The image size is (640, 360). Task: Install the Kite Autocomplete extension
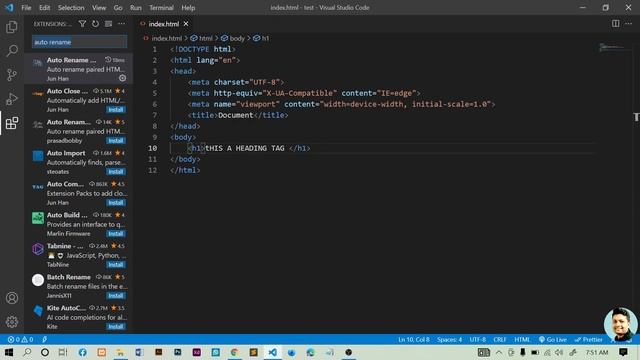116,327
